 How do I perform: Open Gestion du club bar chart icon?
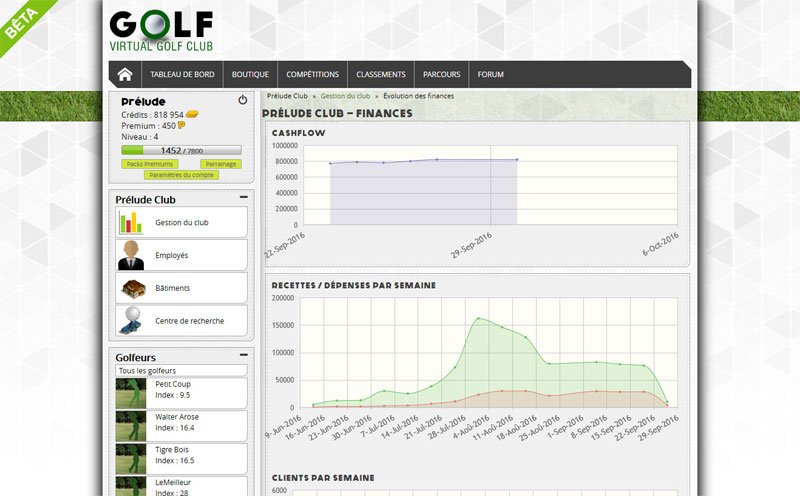click(x=131, y=222)
